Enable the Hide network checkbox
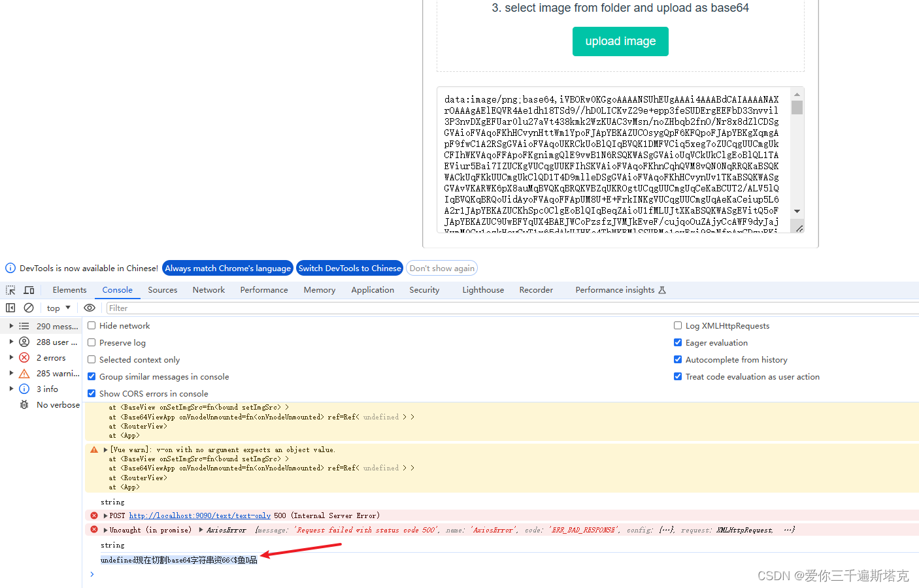Screen dimensions: 919x588 coord(91,325)
